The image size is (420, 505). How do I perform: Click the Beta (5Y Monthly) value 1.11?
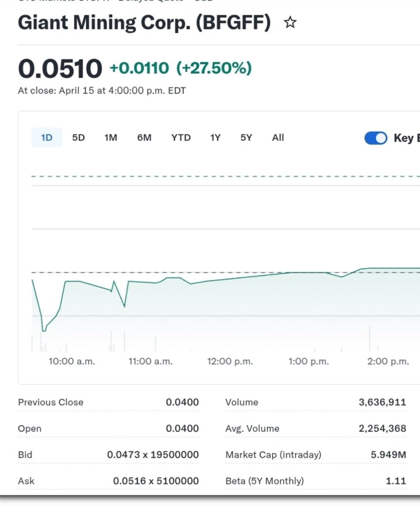396,481
